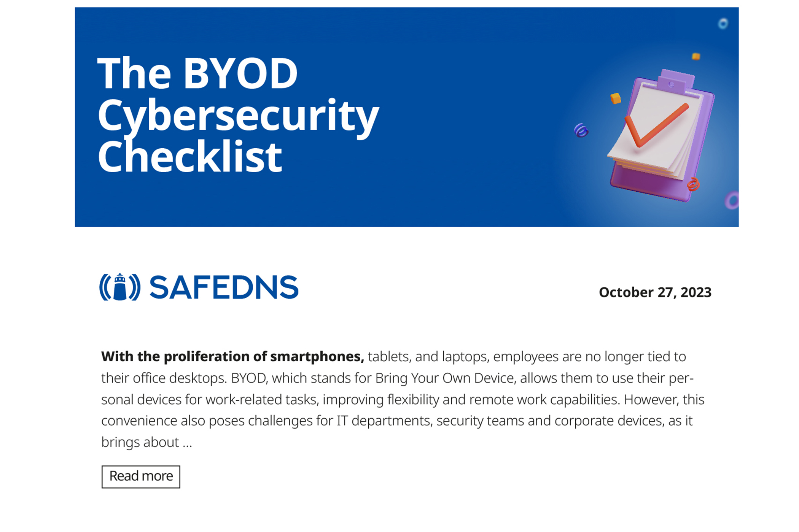
Task: Click the SafeDNS lighthouse logo icon
Action: [120, 287]
